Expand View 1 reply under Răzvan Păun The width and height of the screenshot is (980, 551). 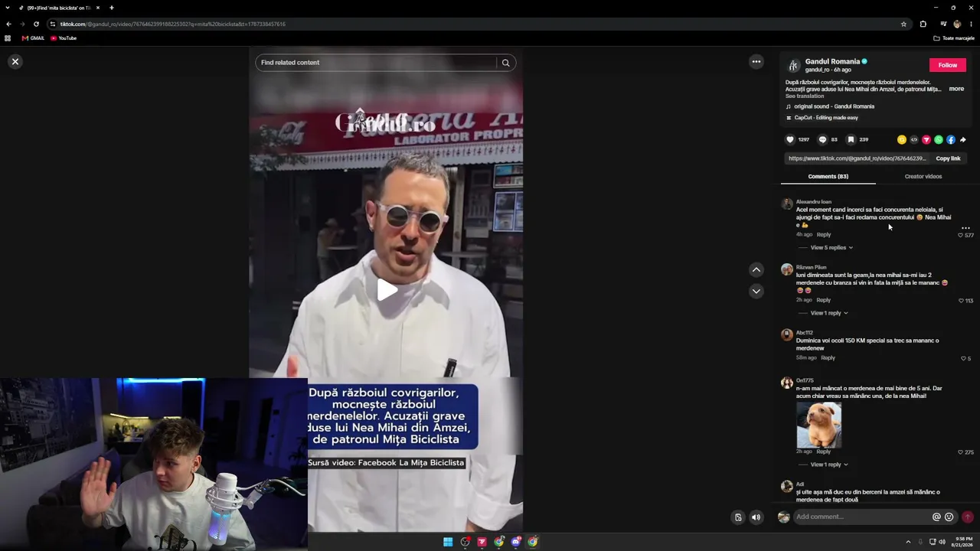[829, 313]
